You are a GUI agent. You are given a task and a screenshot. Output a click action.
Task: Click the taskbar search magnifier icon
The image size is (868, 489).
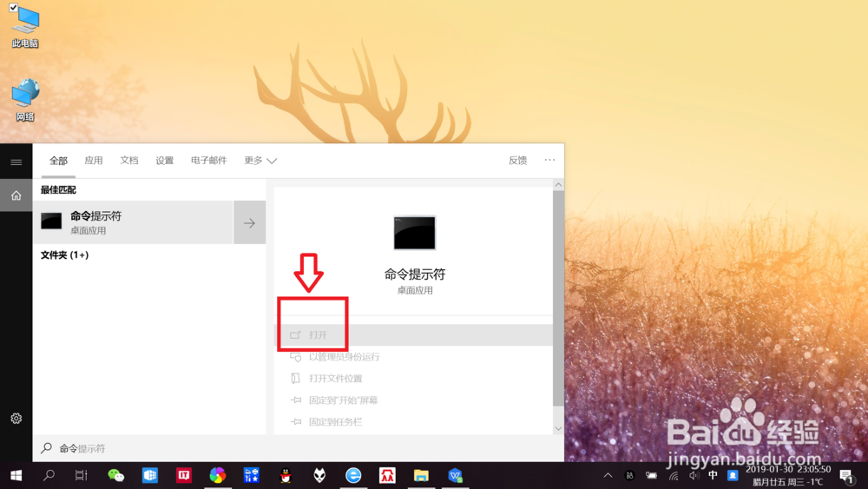click(x=49, y=475)
